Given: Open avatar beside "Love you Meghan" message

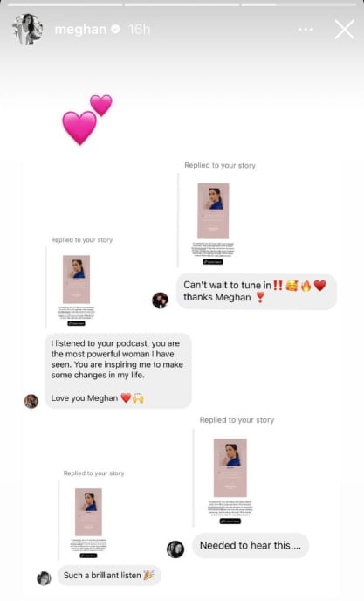Looking at the screenshot, I should 31,401.
